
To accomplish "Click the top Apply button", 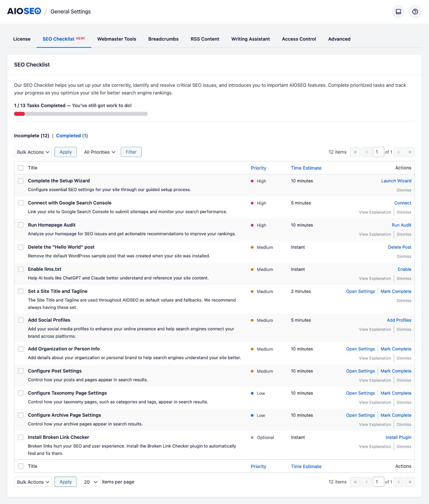I will pyautogui.click(x=66, y=152).
